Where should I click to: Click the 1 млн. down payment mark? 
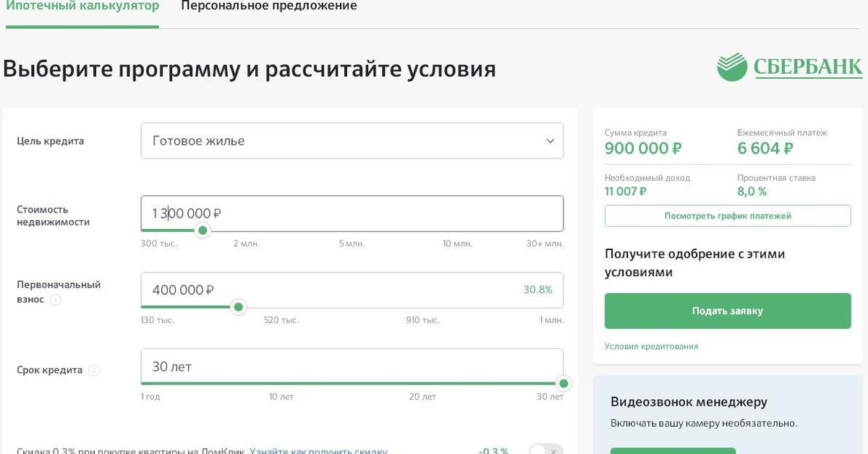point(551,320)
